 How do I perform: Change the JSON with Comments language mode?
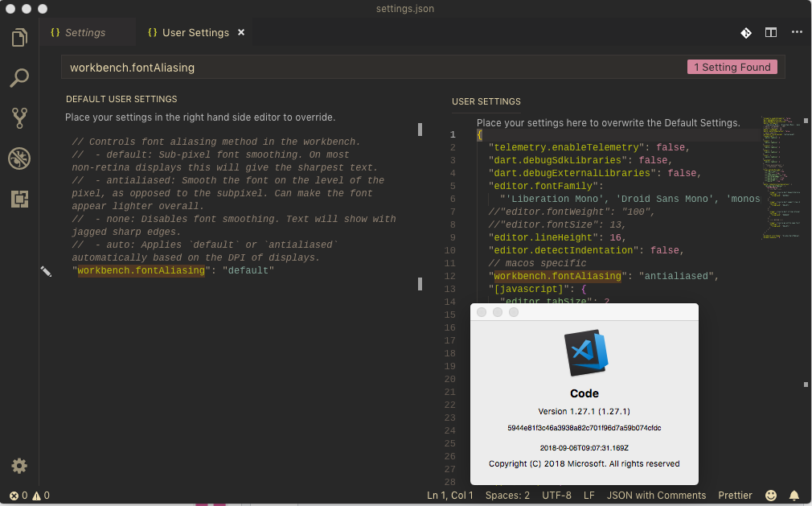coord(656,495)
